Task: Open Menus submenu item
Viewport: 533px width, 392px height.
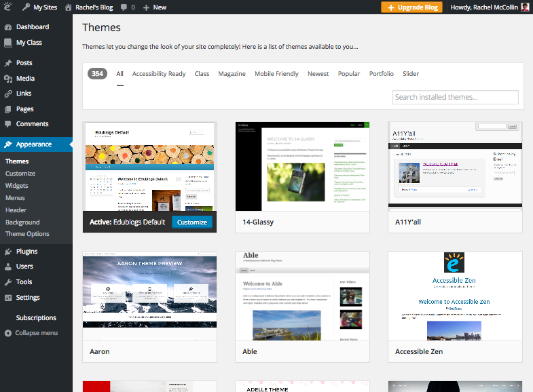Action: 15,198
